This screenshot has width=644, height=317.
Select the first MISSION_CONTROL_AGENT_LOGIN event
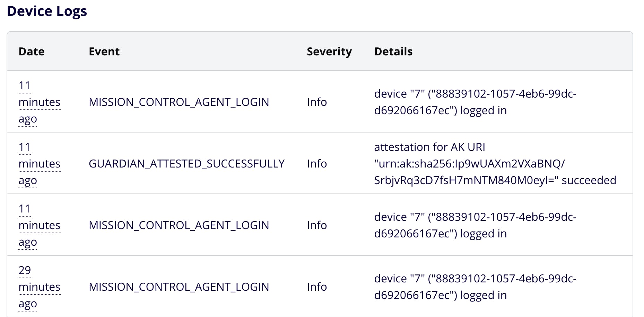(179, 102)
